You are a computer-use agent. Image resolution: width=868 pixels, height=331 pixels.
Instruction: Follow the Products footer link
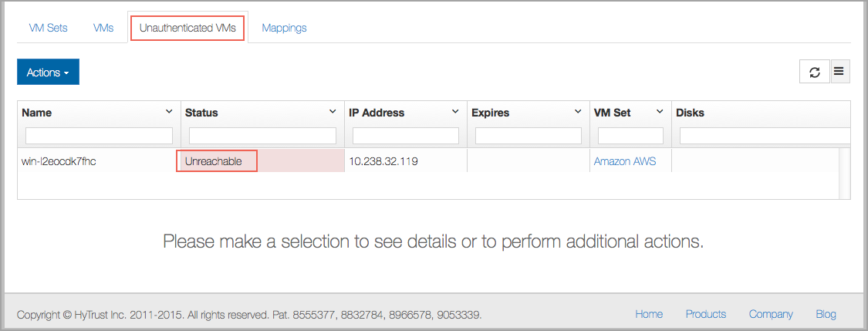(706, 314)
